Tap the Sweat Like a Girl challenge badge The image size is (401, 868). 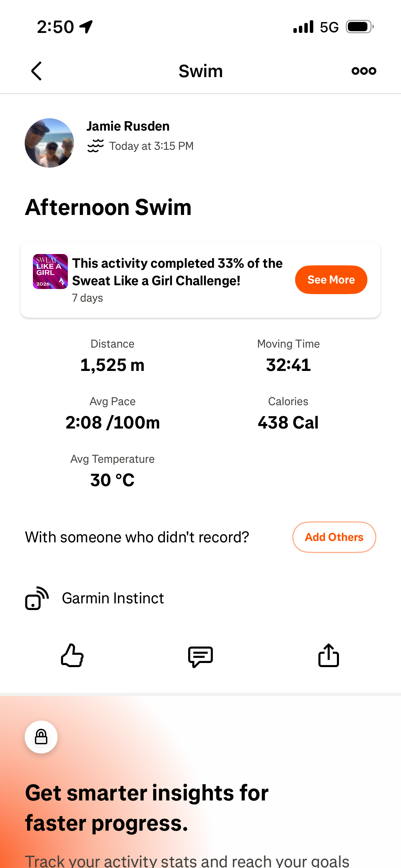click(50, 272)
